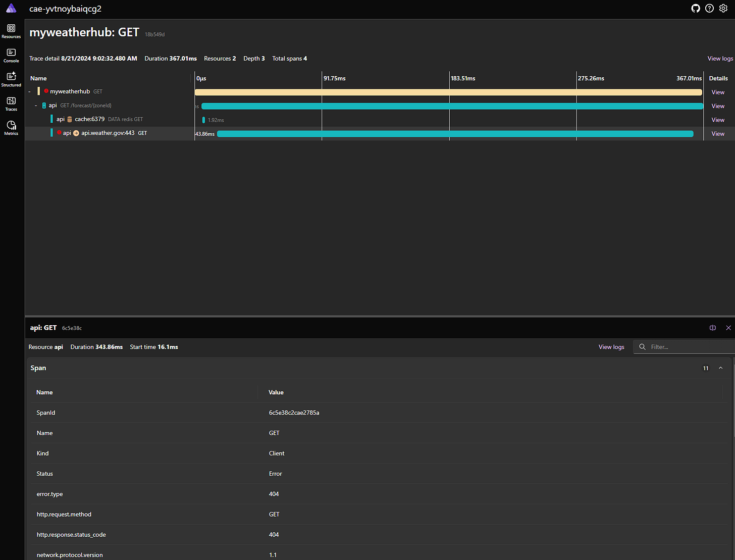735x560 pixels.
Task: View details of the api.weather.gov:443 span
Action: [718, 133]
